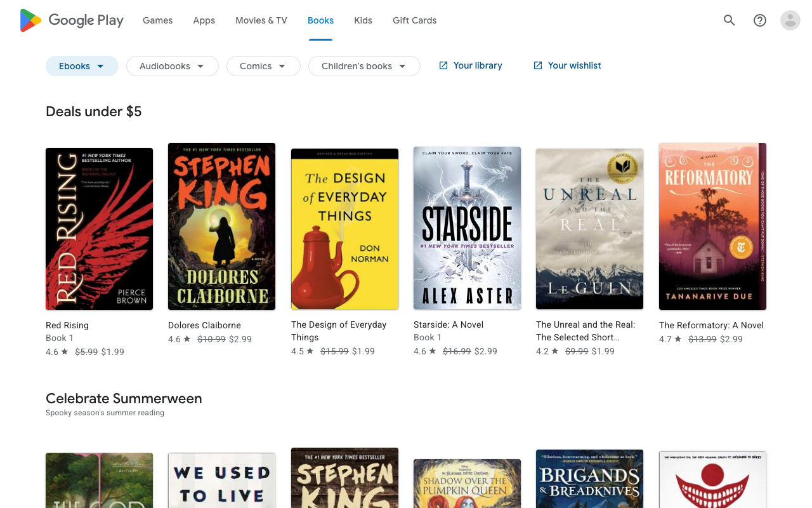Open the help center question icon
The height and width of the screenshot is (508, 812).
[760, 20]
